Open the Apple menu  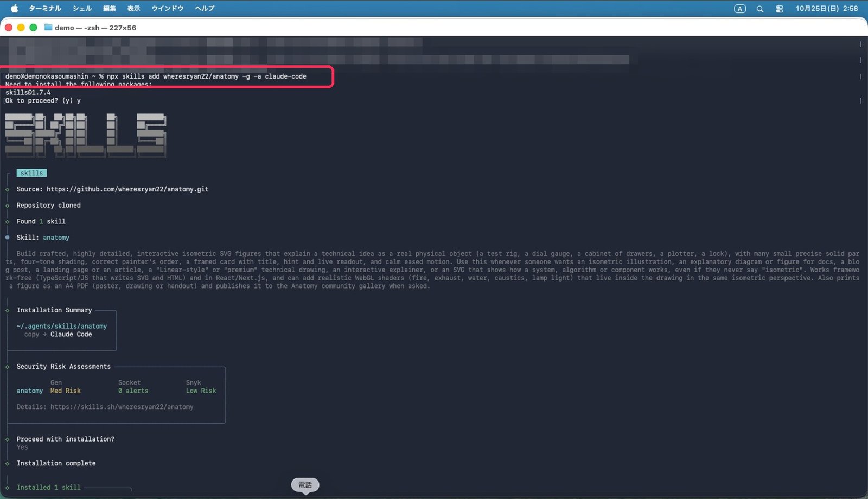[14, 8]
